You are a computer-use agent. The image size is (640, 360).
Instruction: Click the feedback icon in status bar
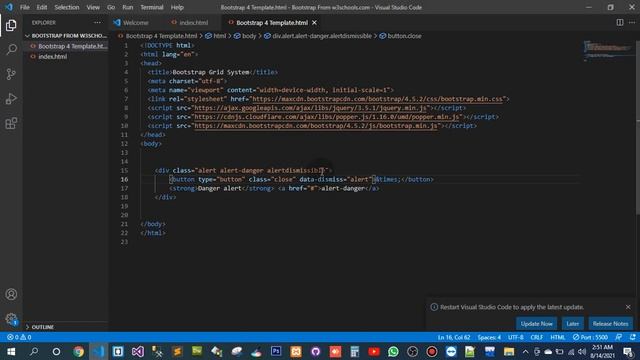pos(619,337)
